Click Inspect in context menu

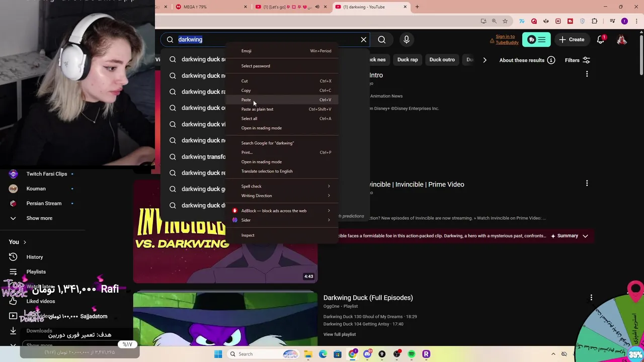click(282, 235)
